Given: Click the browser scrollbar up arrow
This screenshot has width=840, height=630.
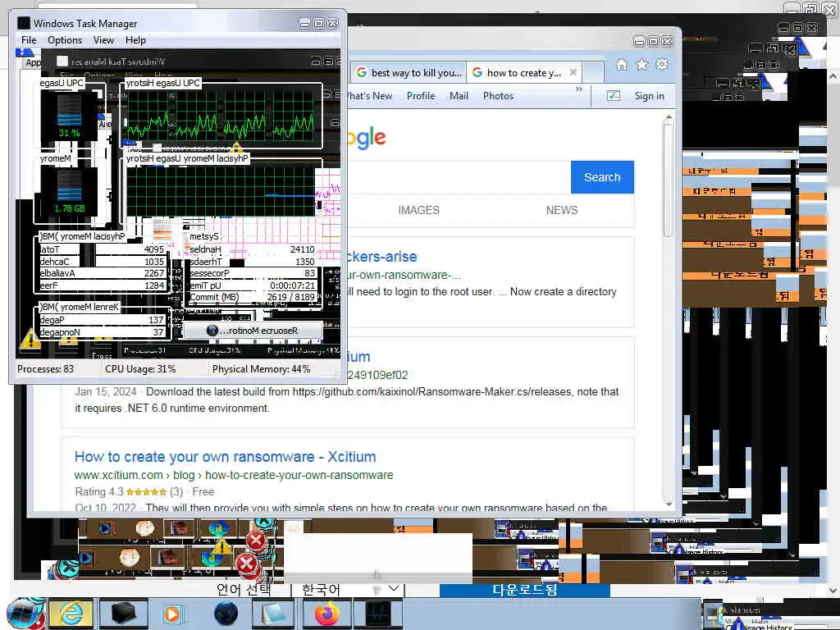Looking at the screenshot, I should click(668, 116).
